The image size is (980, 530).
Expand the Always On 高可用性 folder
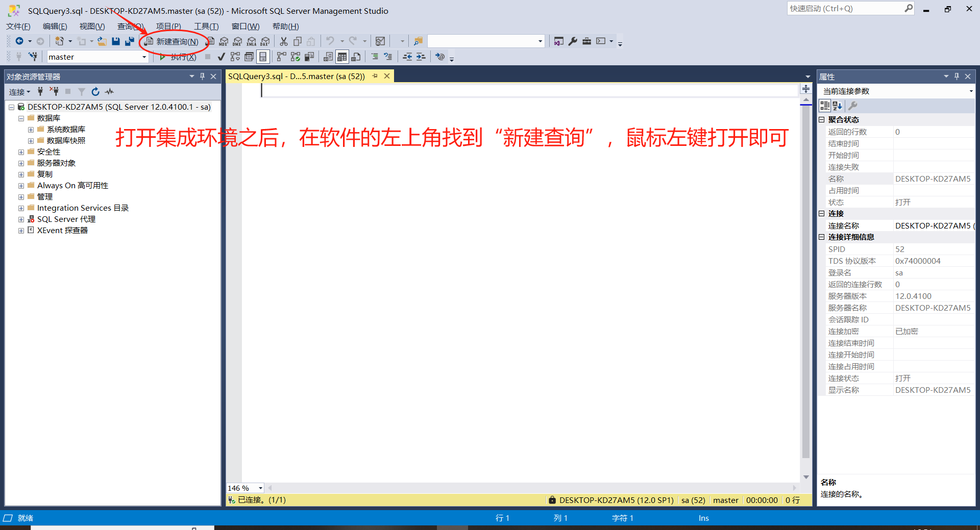[x=21, y=186]
